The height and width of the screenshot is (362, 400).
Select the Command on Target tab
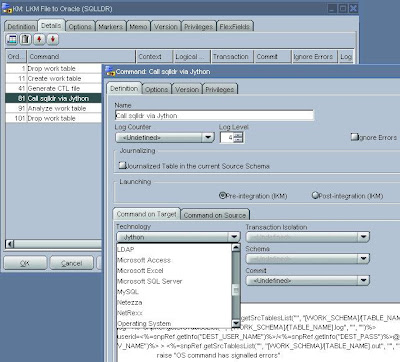147,214
